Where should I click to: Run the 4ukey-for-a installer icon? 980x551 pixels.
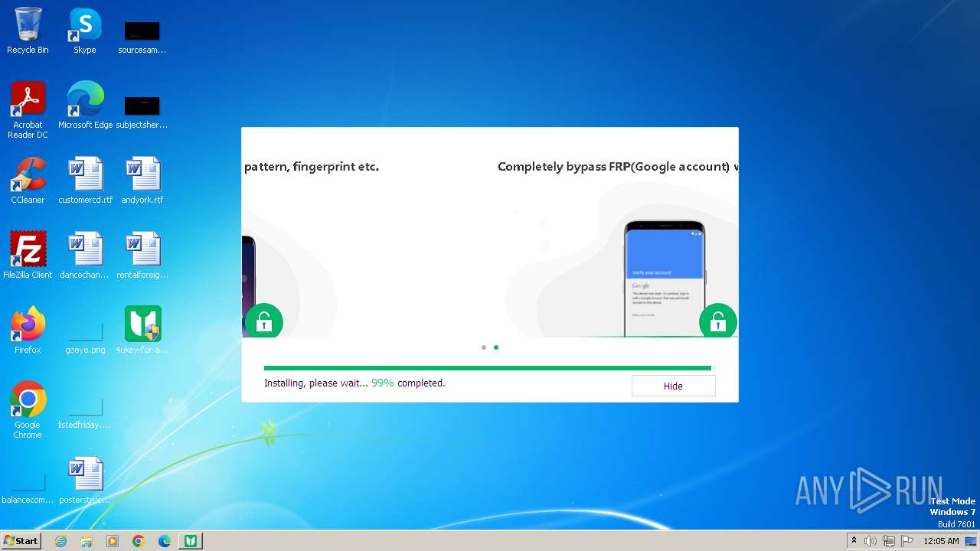(x=142, y=330)
